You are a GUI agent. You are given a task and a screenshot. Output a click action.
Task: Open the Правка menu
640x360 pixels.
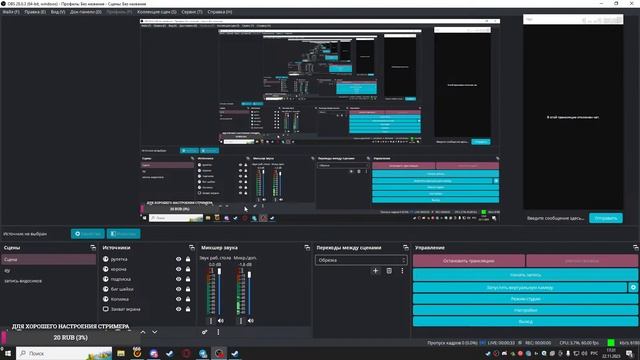(35, 12)
